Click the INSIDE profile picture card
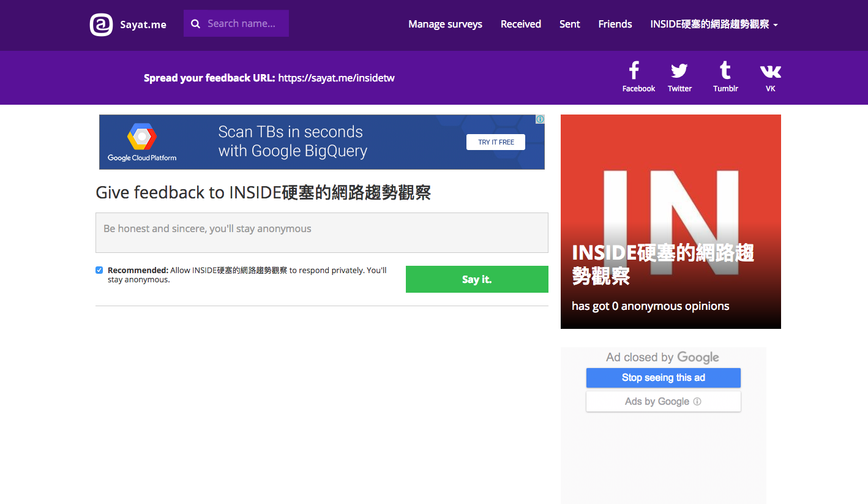 pos(671,222)
